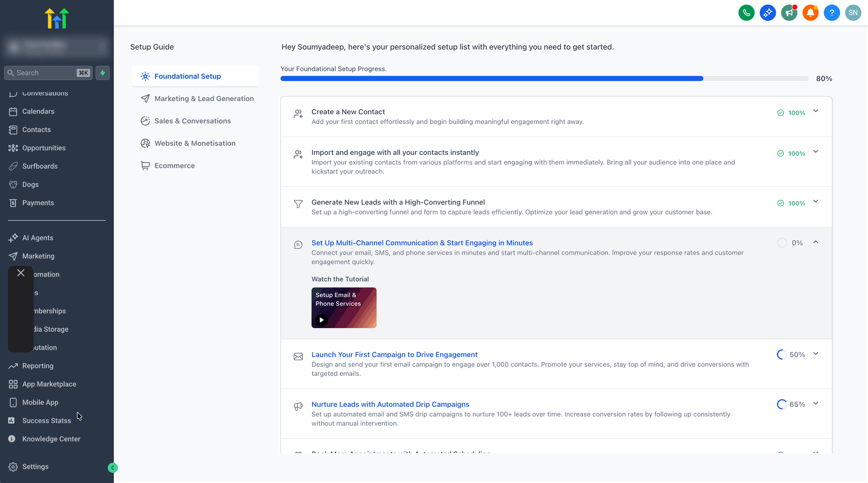Expand the Nurture Leads drip campaigns chevron

point(816,404)
